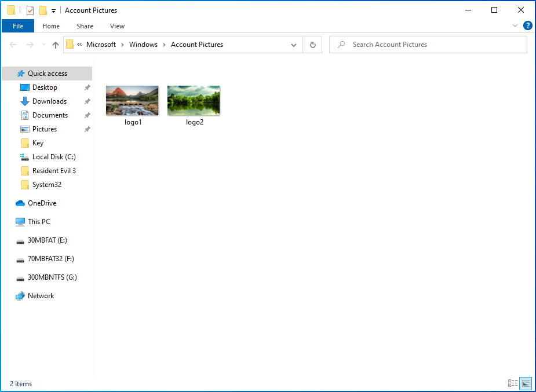Select Quick access in navigation pane

[47, 74]
